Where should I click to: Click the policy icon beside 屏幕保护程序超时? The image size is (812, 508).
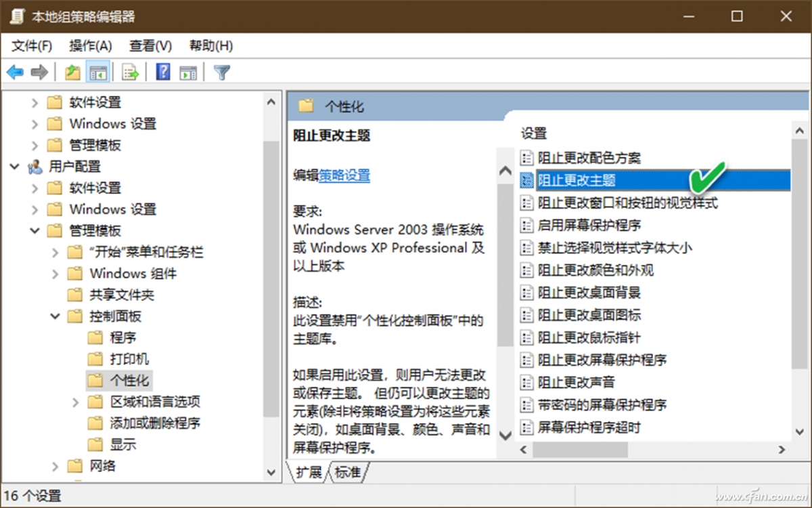(527, 427)
